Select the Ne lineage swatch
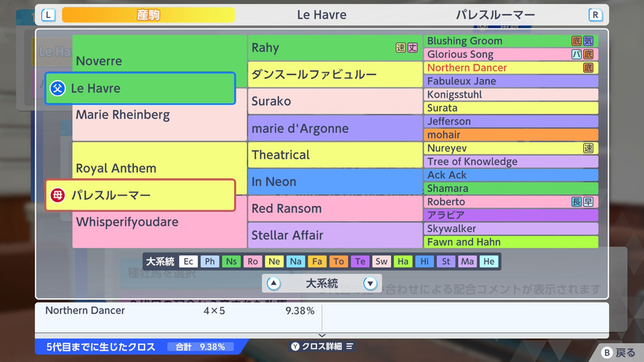The height and width of the screenshot is (362, 644). (x=274, y=261)
